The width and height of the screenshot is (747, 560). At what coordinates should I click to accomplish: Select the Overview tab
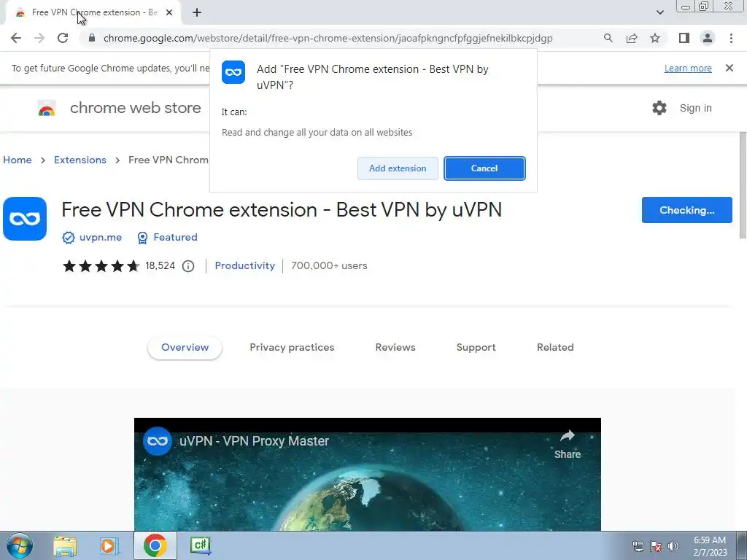(x=185, y=348)
